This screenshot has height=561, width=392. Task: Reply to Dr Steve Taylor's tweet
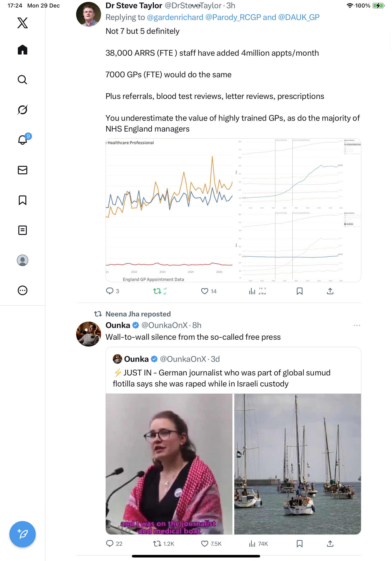pyautogui.click(x=110, y=291)
